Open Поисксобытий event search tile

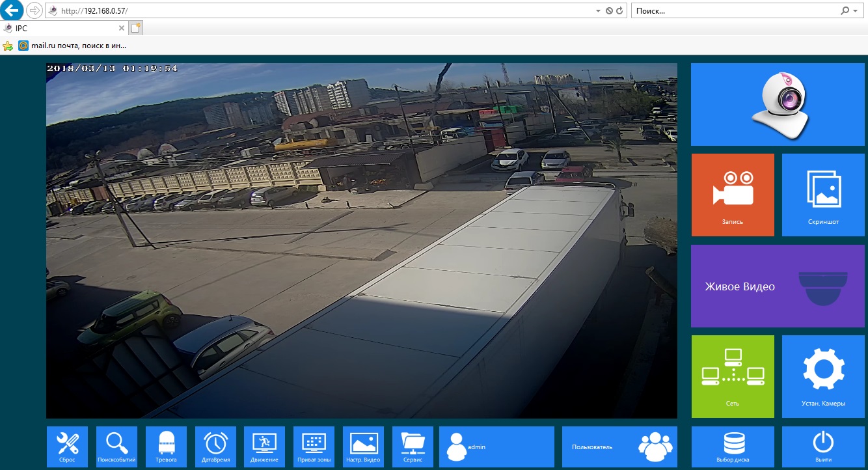tap(116, 447)
